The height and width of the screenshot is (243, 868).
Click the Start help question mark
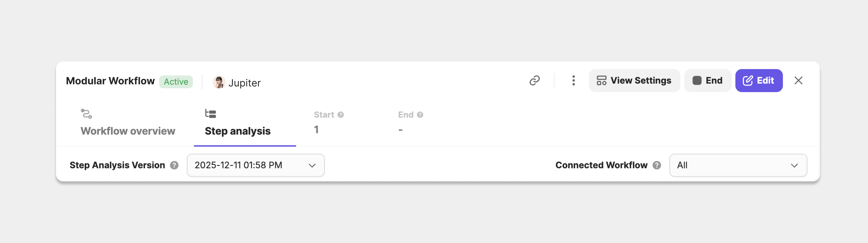[341, 115]
